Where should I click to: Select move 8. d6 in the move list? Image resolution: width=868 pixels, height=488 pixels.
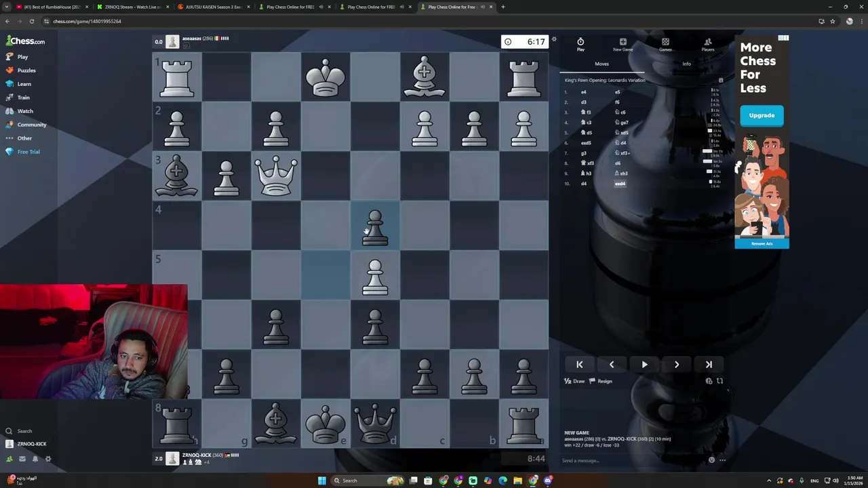click(618, 163)
